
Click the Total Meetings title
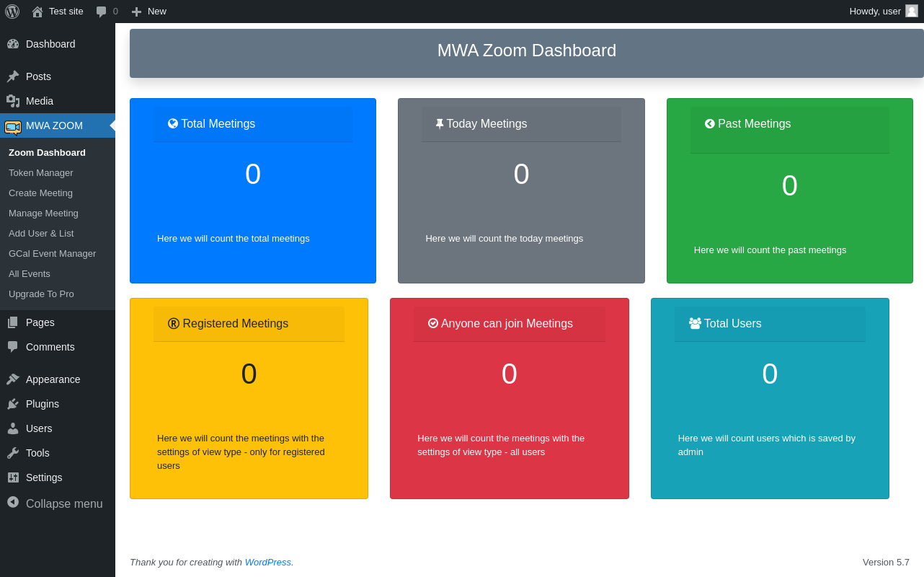pyautogui.click(x=218, y=124)
